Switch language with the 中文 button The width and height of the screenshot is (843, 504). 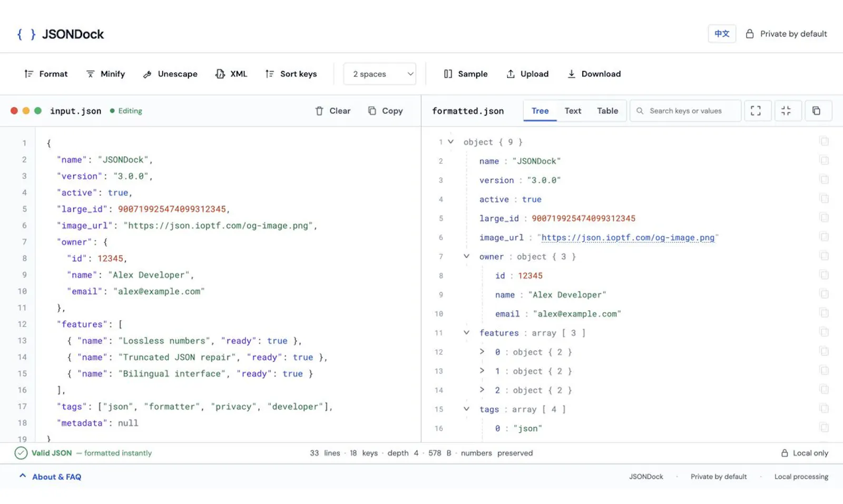pos(722,34)
